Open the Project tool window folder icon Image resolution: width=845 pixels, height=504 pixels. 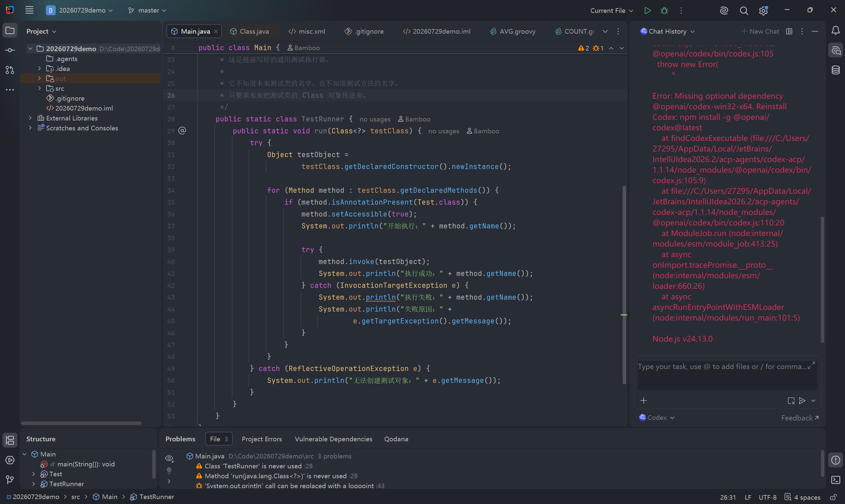[x=10, y=31]
